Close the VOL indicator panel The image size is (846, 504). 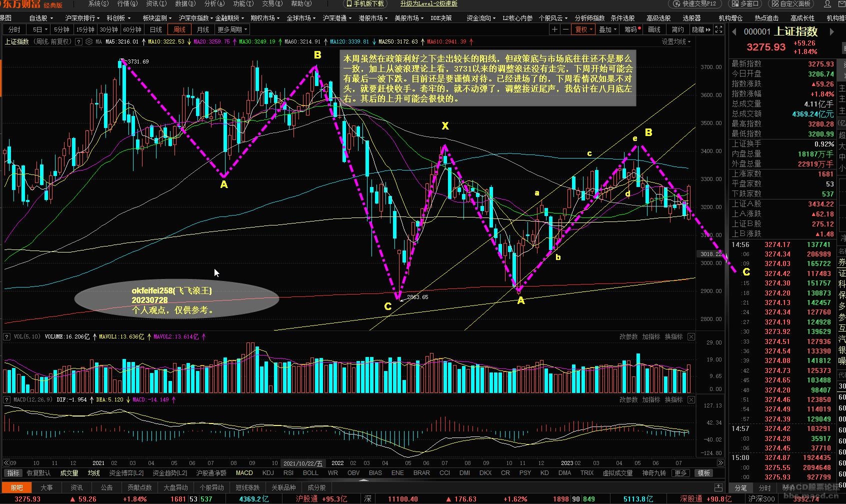pyautogui.click(x=691, y=336)
